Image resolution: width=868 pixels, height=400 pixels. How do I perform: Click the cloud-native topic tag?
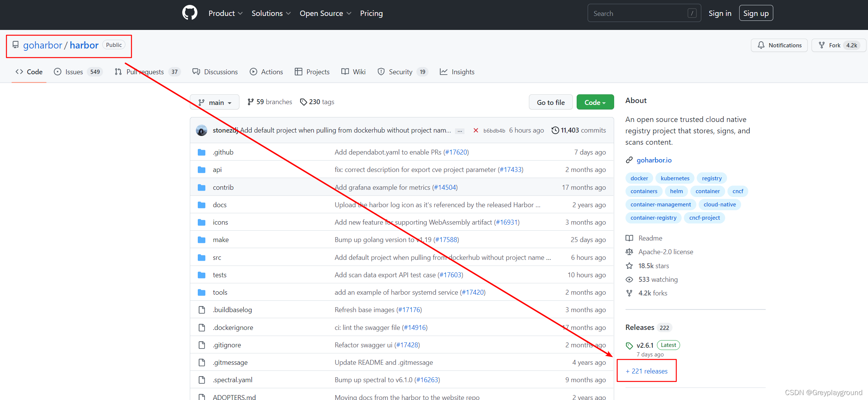(719, 205)
